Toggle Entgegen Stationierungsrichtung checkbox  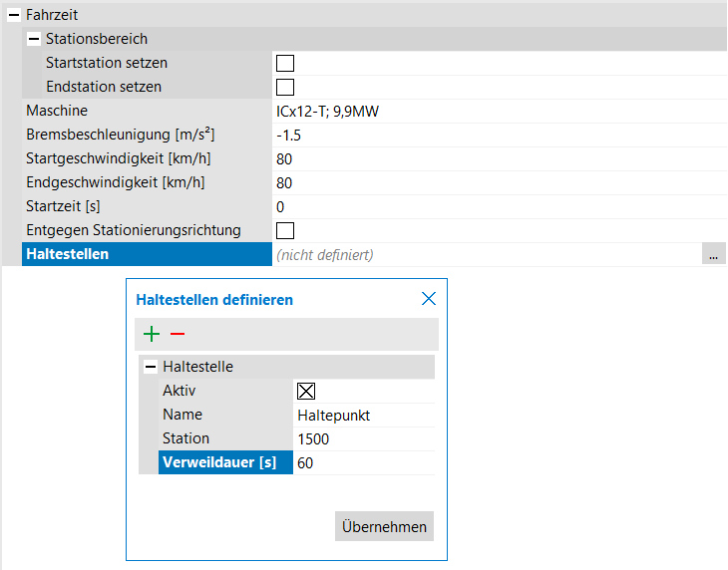pyautogui.click(x=285, y=230)
